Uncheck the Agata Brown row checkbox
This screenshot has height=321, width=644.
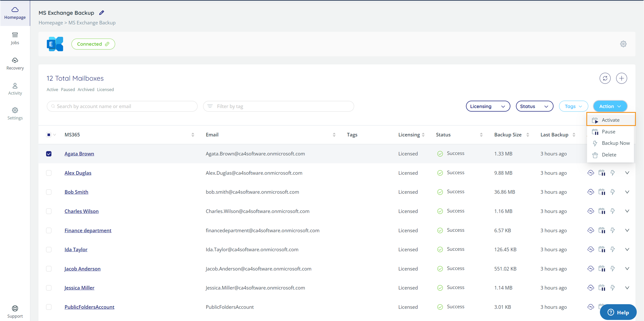tap(49, 154)
